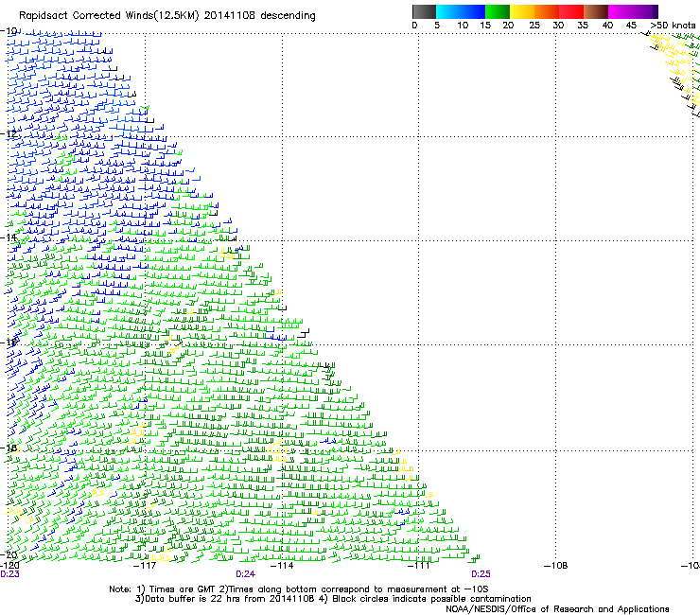Click the '-117' longitude axis label
Viewport: 700px width, 615px height.
[145, 566]
